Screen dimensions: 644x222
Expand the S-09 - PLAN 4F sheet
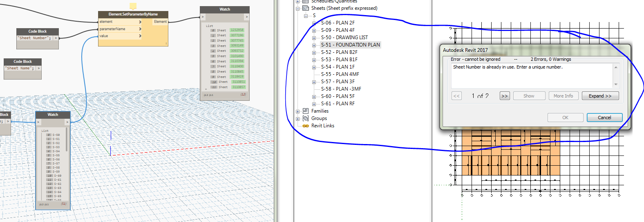[314, 31]
